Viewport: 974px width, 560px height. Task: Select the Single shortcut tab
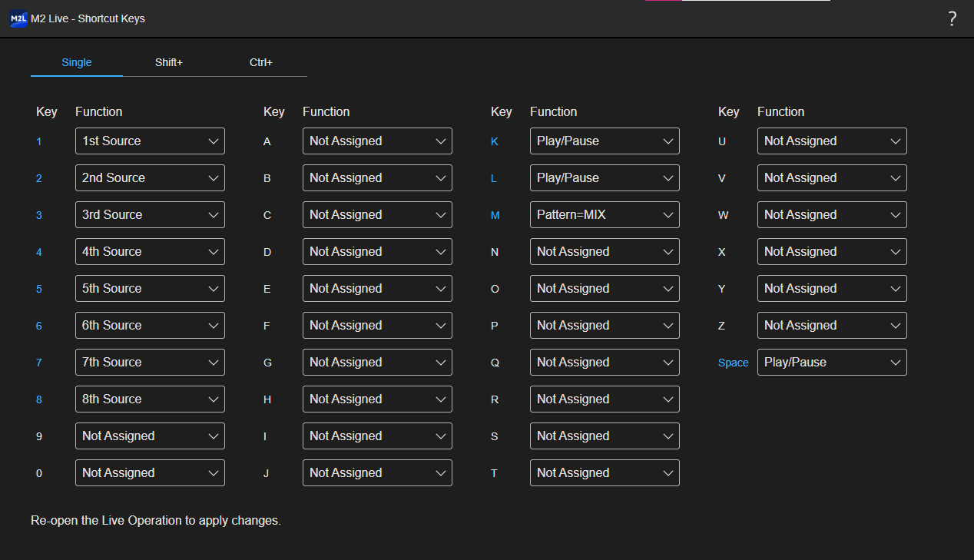click(x=77, y=62)
